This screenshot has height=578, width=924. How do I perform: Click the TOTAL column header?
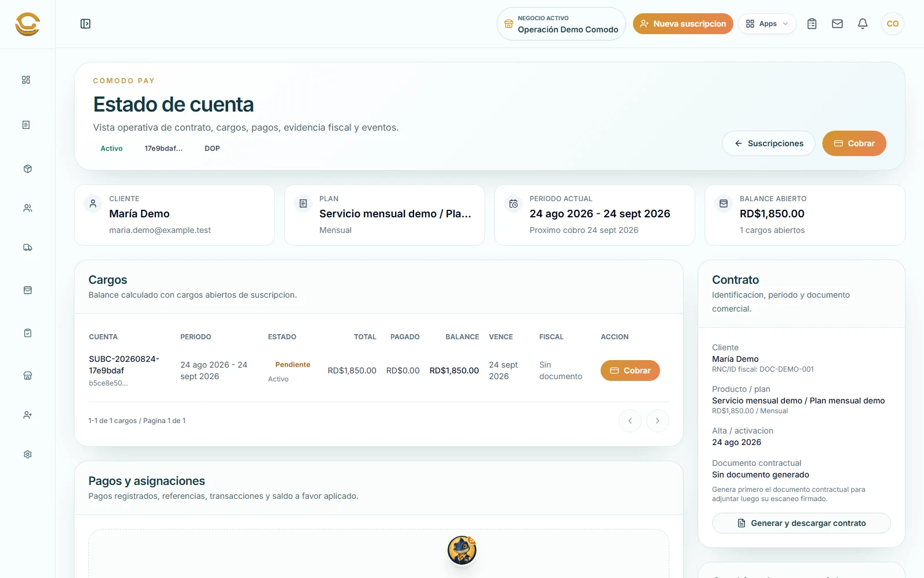(365, 337)
